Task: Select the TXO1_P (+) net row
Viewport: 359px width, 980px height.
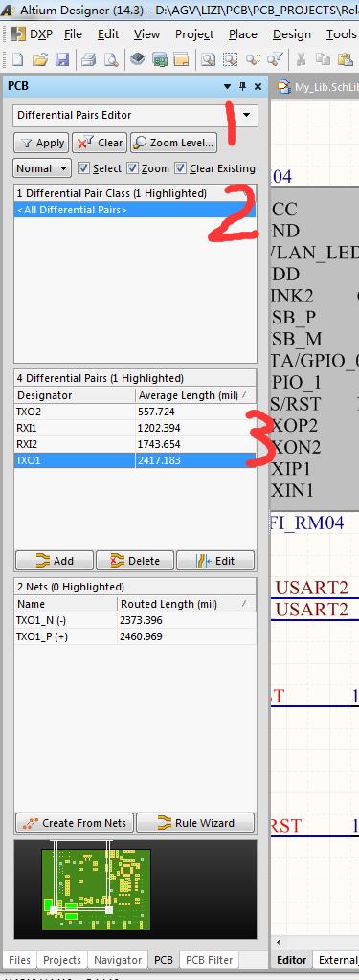Action: coord(135,636)
